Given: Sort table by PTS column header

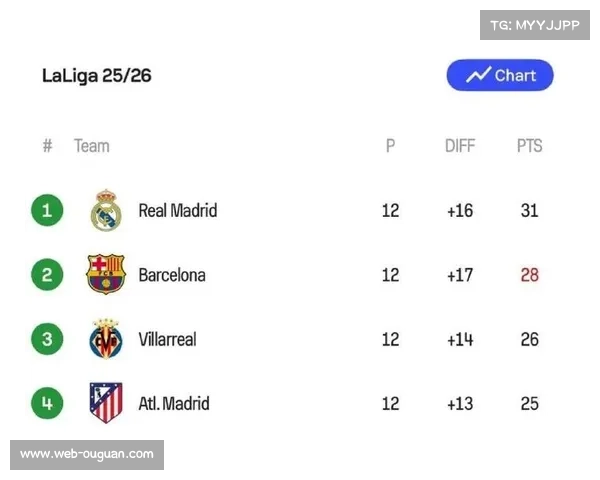Looking at the screenshot, I should [x=529, y=146].
